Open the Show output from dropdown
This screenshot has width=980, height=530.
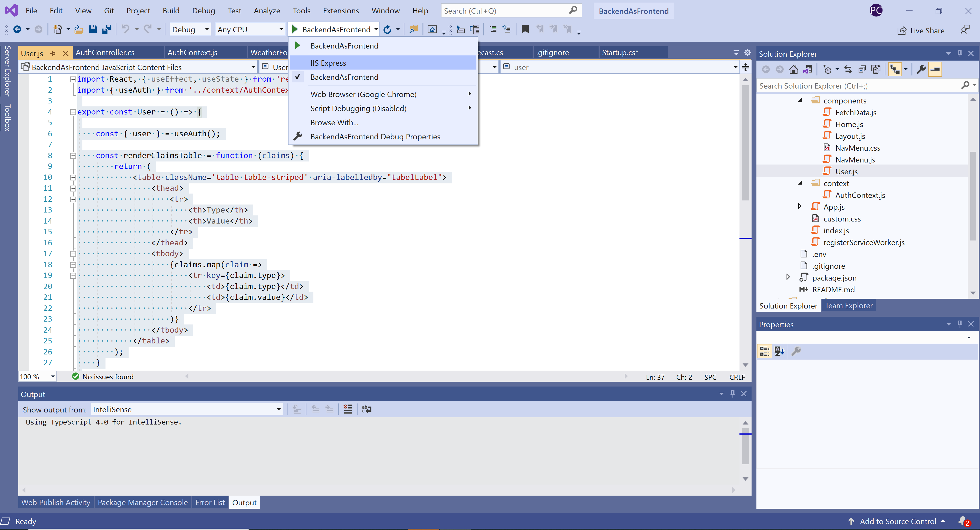[x=278, y=409]
